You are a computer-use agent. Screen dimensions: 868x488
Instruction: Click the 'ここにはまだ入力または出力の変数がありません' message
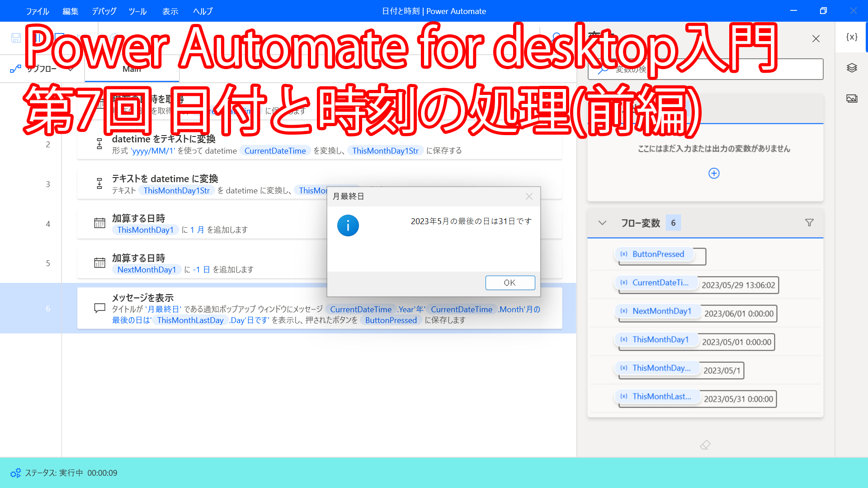point(714,149)
